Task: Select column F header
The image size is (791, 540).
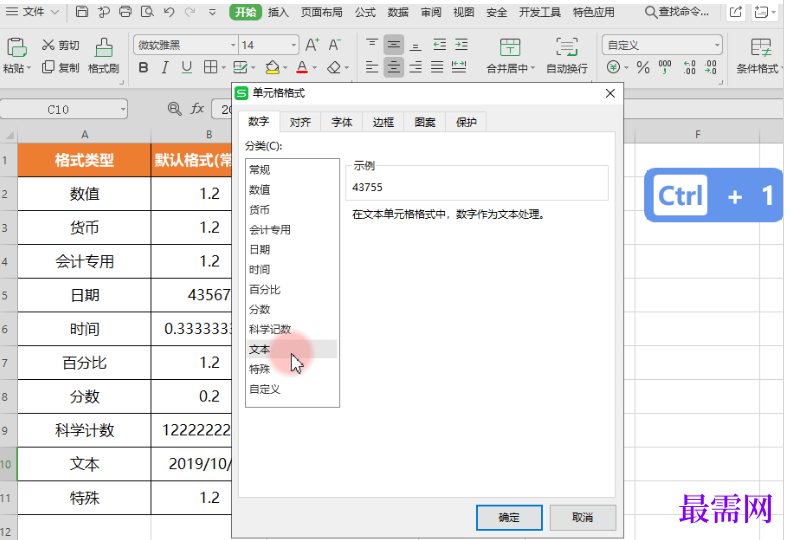Action: click(x=697, y=134)
